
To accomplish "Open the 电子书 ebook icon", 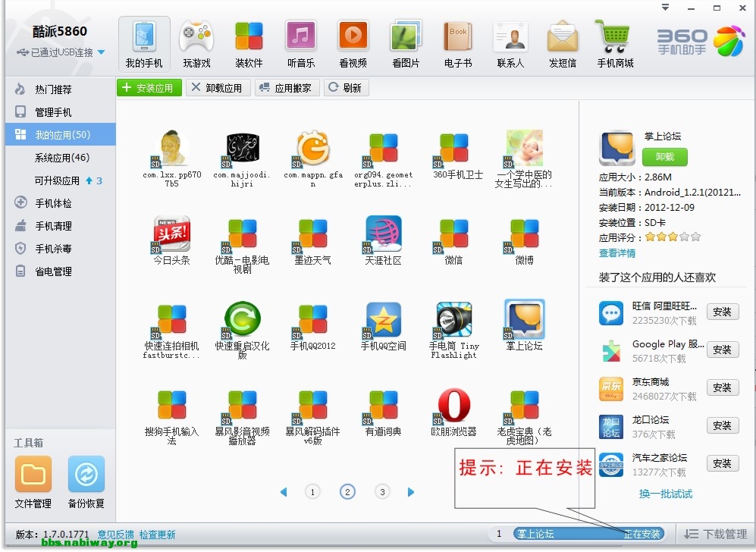I will pos(458,37).
